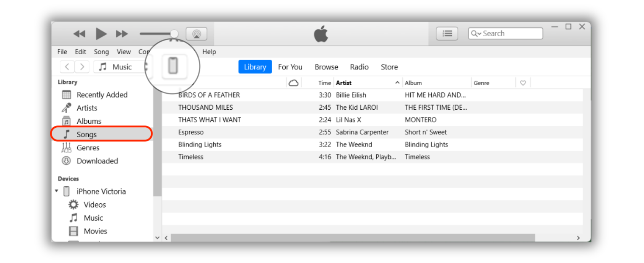
Task: Click the Albums stack icon
Action: (x=67, y=121)
